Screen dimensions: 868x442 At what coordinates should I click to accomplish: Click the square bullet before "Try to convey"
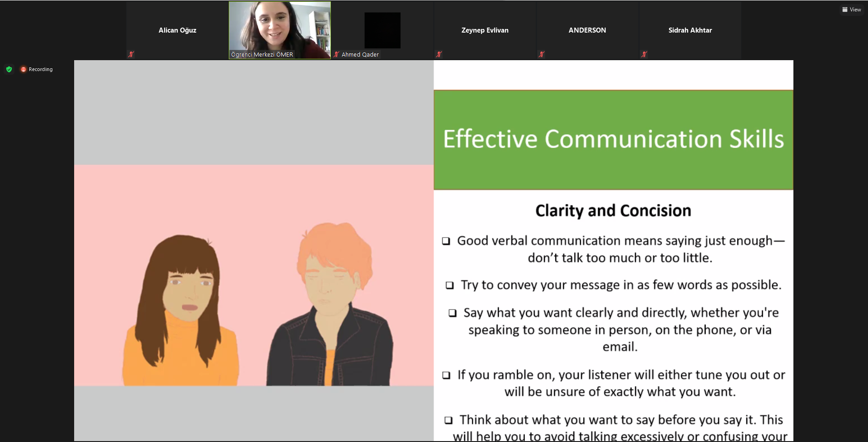tap(449, 285)
